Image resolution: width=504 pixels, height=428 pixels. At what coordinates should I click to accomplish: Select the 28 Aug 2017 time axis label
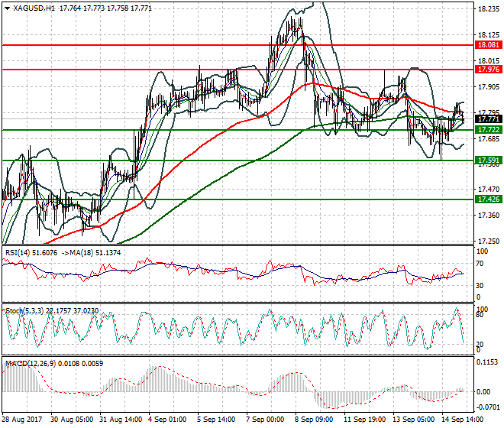22,420
